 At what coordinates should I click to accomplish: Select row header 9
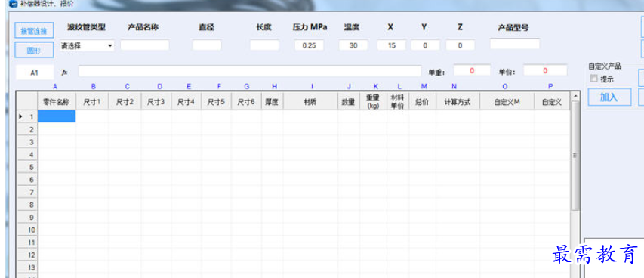coord(26,217)
